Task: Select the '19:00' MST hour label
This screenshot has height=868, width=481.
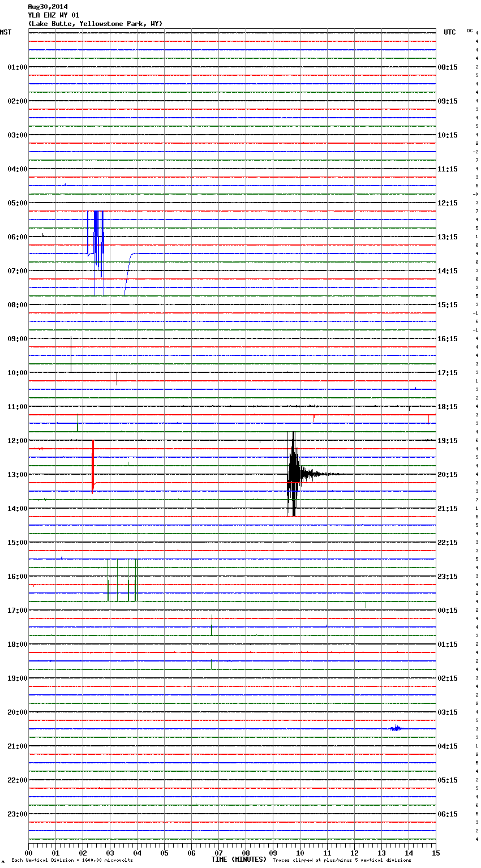Action: [x=17, y=678]
